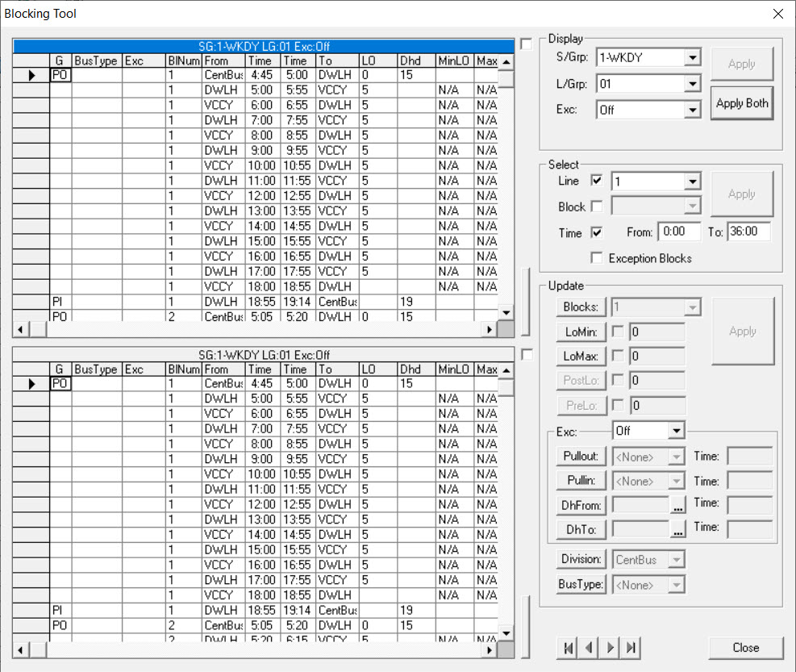Image resolution: width=796 pixels, height=672 pixels.
Task: Click the previous record arrow
Action: click(588, 648)
